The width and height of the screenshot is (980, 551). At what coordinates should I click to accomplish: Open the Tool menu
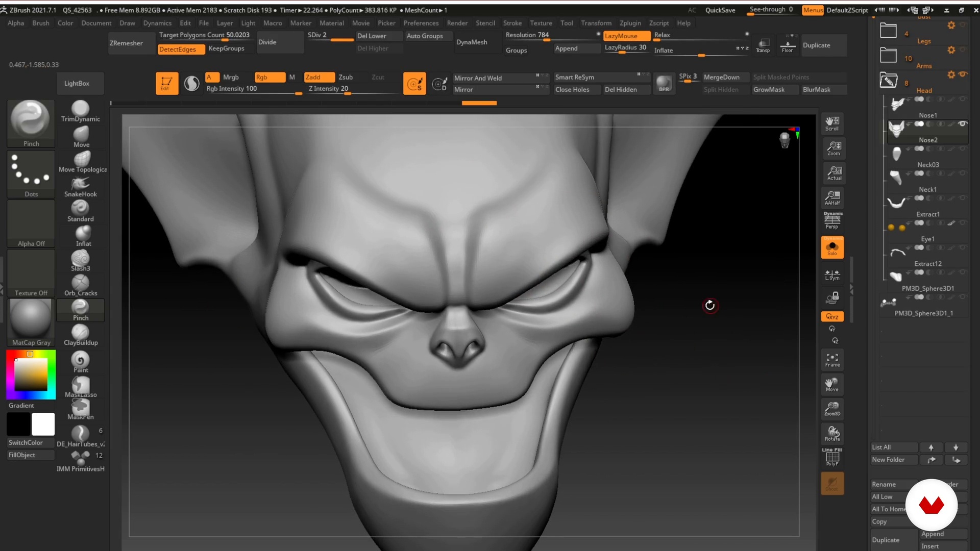coord(567,23)
